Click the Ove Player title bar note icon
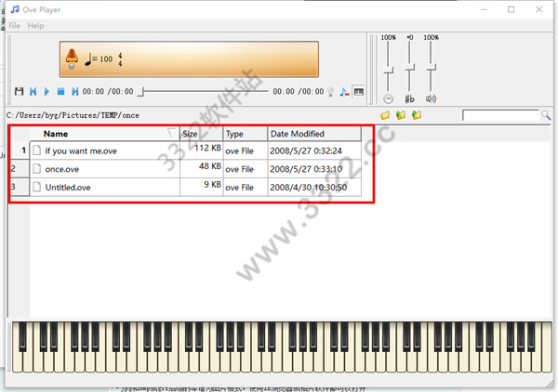558x392 pixels. [15, 9]
